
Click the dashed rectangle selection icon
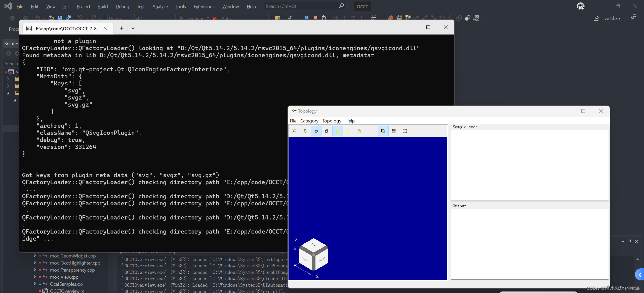click(x=405, y=131)
